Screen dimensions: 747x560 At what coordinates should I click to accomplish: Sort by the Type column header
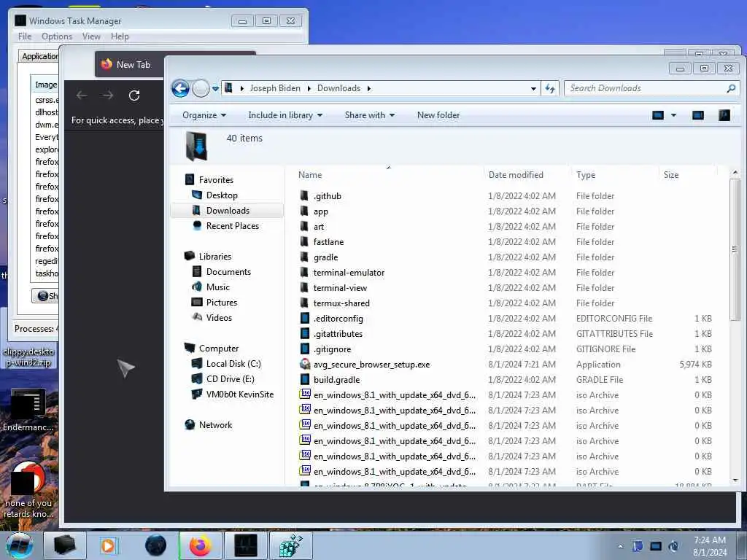tap(586, 175)
